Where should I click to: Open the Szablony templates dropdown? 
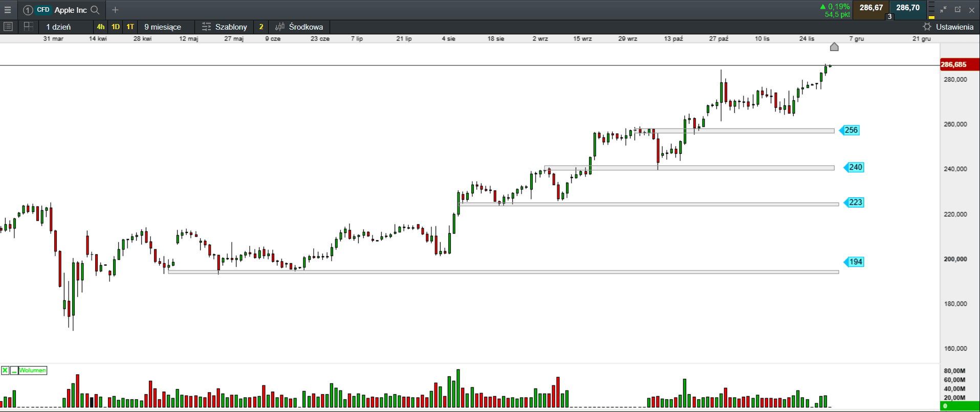pyautogui.click(x=225, y=27)
